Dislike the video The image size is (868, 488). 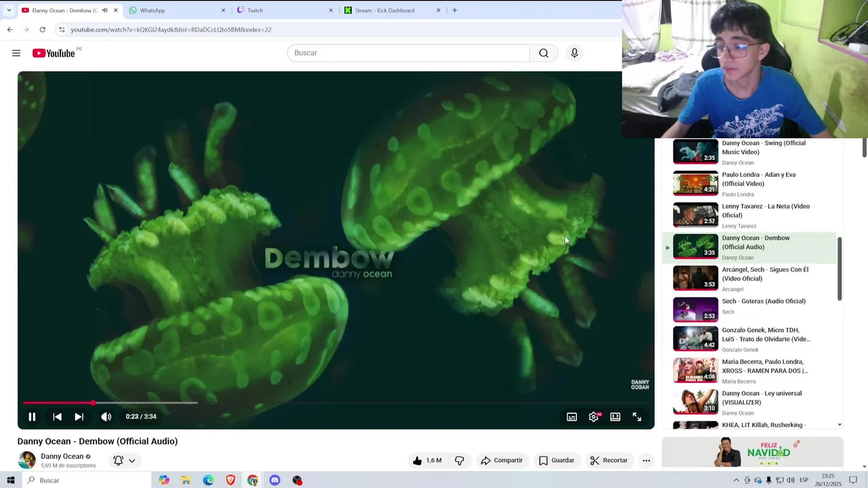459,460
